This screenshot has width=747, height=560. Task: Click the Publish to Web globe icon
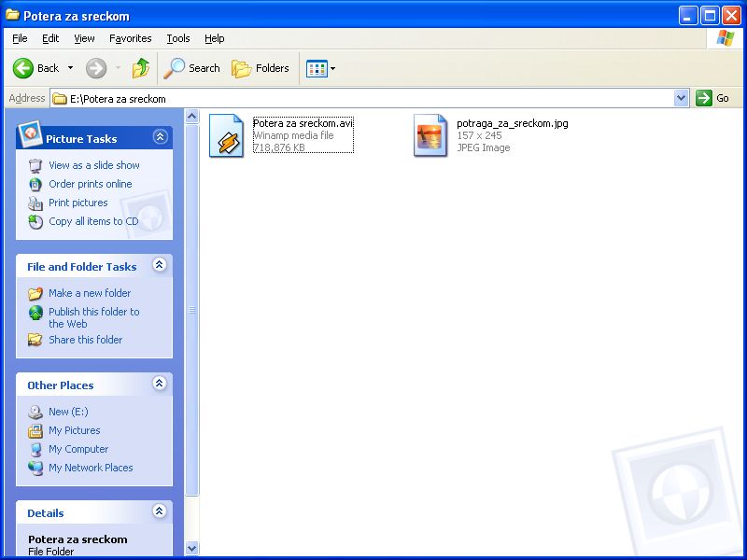pos(35,313)
